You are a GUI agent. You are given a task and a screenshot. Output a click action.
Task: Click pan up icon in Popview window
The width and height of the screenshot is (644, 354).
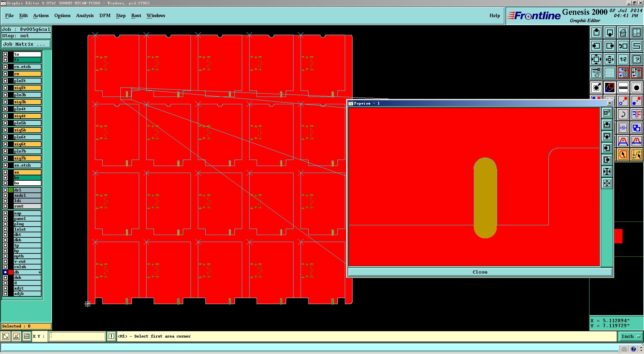click(x=607, y=125)
